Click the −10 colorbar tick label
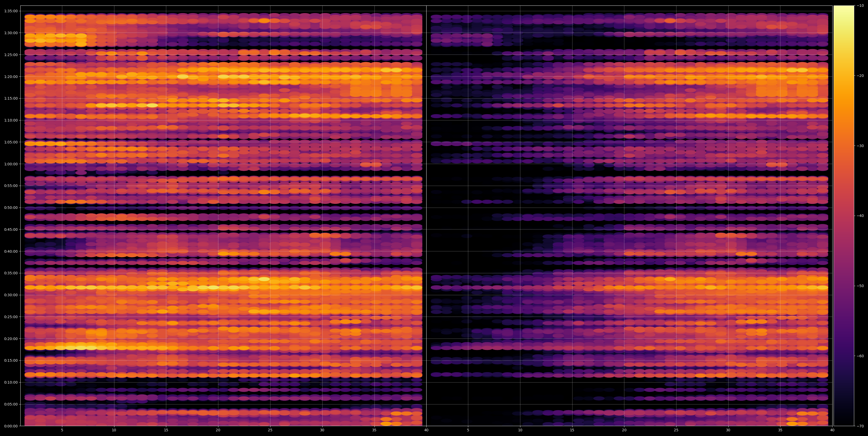868x436 pixels. click(860, 5)
